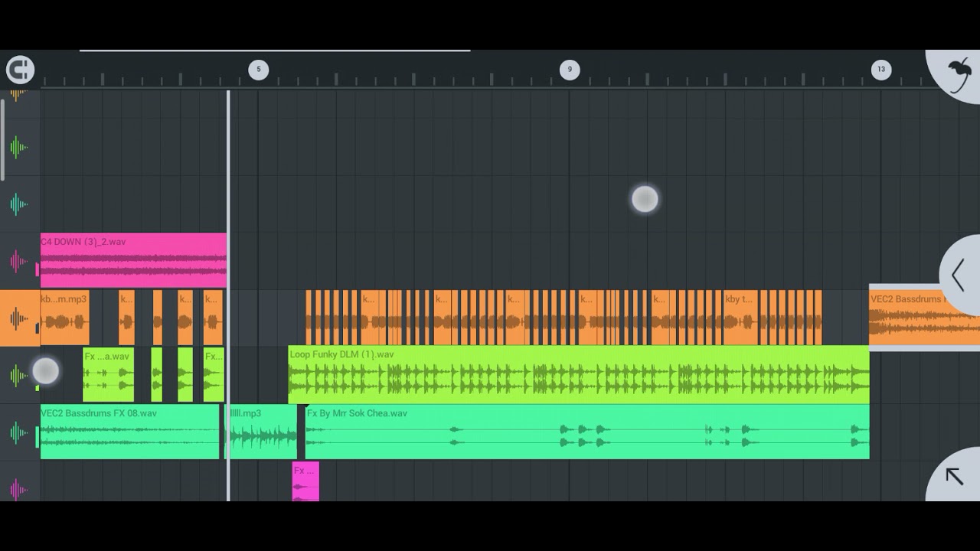Select the VEC2 Bassdrums FX 08.wav clip

tap(129, 432)
